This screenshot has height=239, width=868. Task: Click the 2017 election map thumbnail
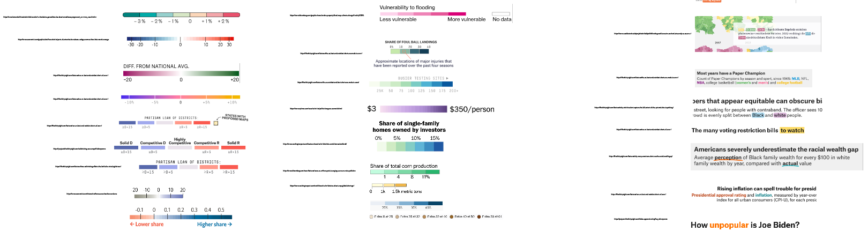(716, 34)
